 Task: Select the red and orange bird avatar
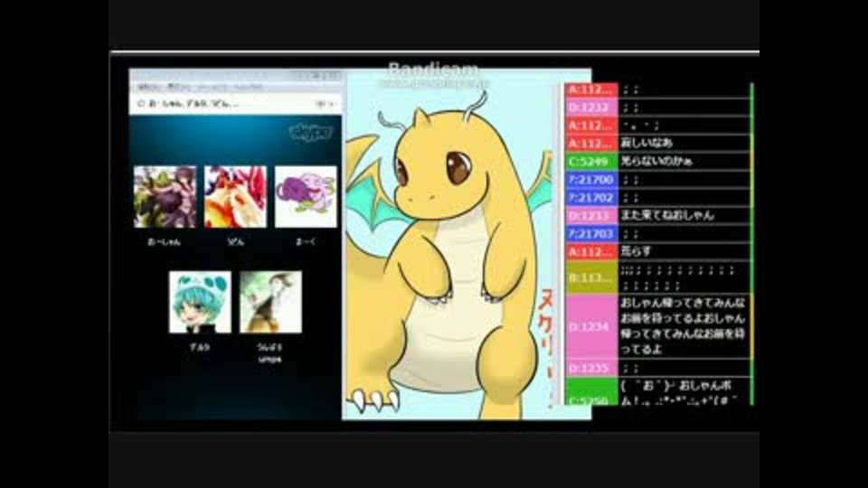coord(235,196)
